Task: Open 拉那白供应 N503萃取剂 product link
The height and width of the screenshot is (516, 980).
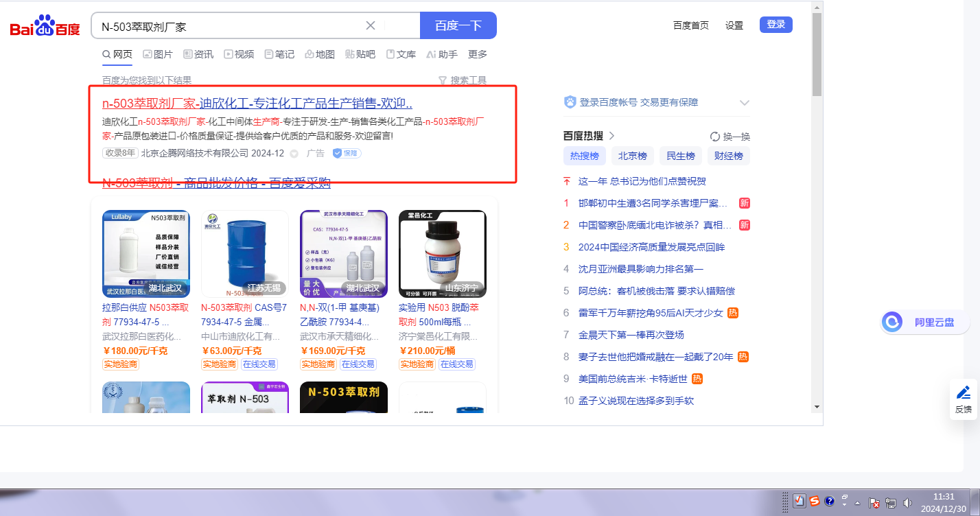Action: (x=145, y=314)
